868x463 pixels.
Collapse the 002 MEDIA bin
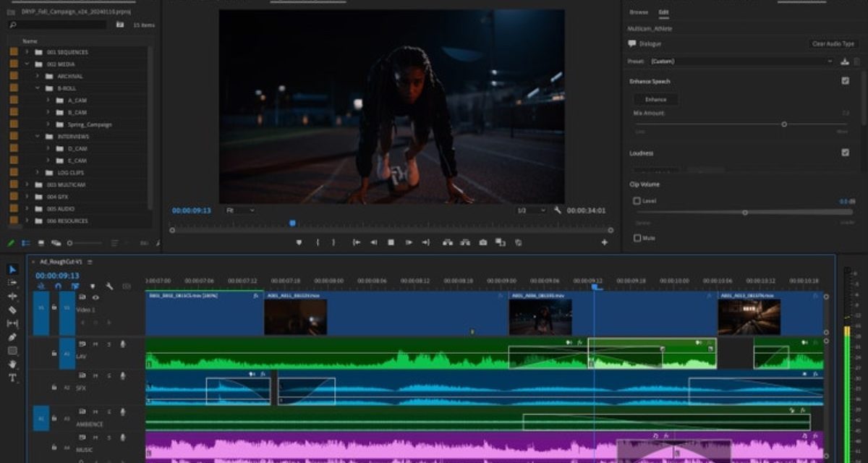coord(27,64)
